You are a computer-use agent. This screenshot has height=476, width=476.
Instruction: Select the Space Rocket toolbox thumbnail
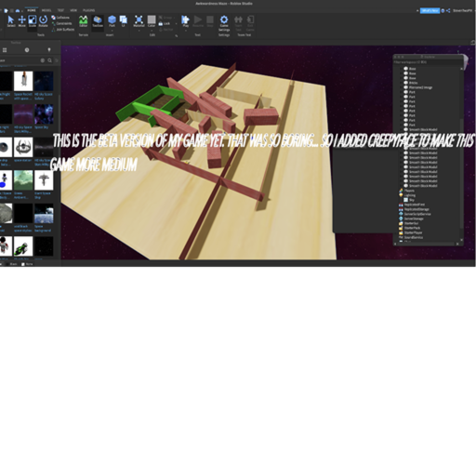[23, 81]
